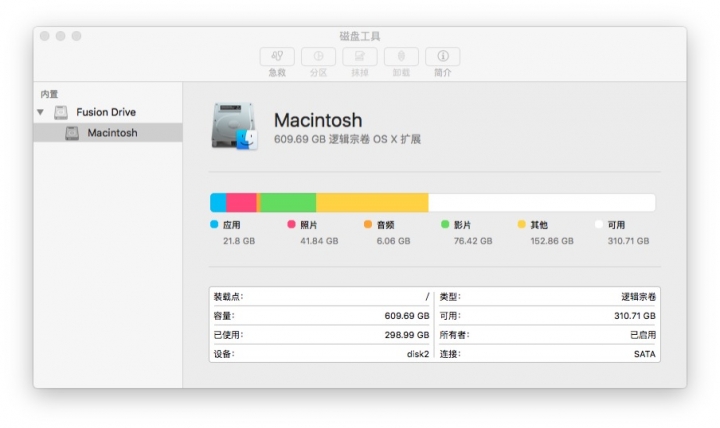Click the blue Apps segment of storage bar
Image resolution: width=720 pixels, height=428 pixels.
click(x=218, y=203)
